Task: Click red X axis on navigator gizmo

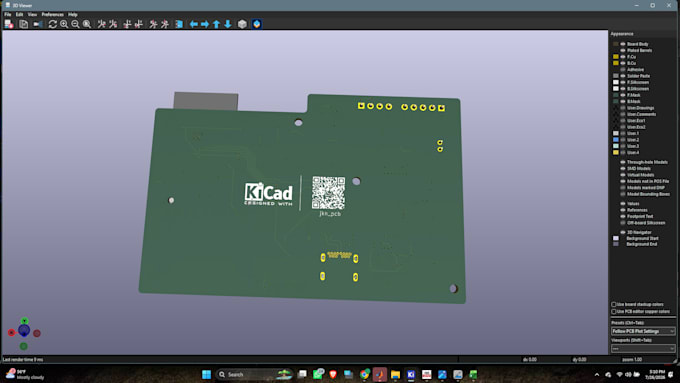Action: 12,333
